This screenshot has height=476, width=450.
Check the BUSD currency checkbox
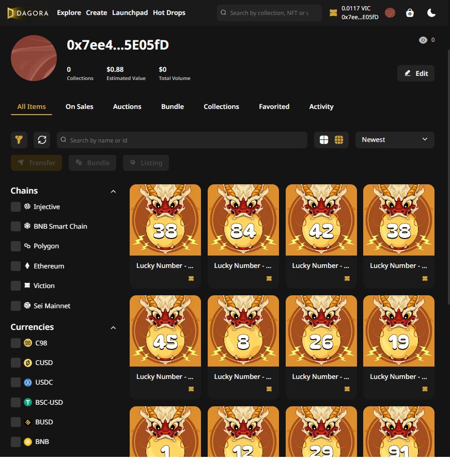tap(16, 422)
